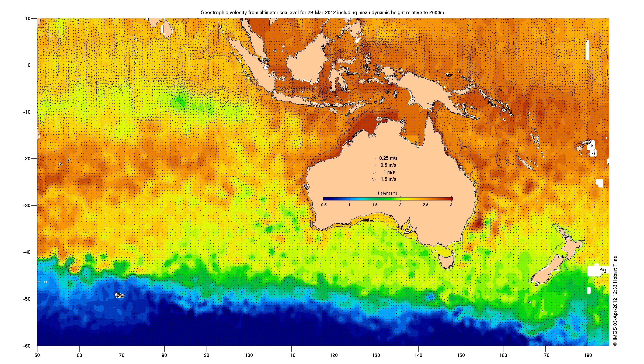644x364 pixels.
Task: Click latitude axis label -50
Action: 27,299
